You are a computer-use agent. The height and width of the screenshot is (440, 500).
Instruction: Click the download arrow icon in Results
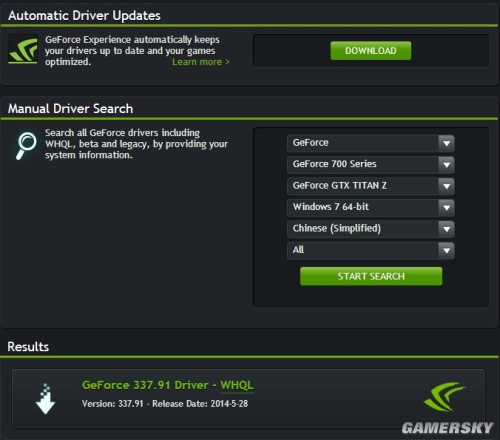pyautogui.click(x=45, y=399)
